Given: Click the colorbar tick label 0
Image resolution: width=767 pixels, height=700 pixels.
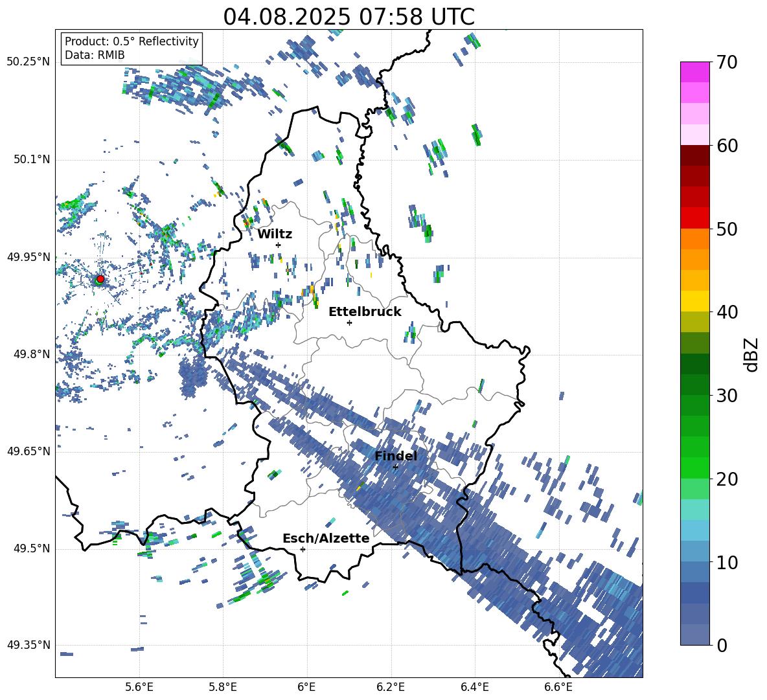Looking at the screenshot, I should tap(722, 645).
